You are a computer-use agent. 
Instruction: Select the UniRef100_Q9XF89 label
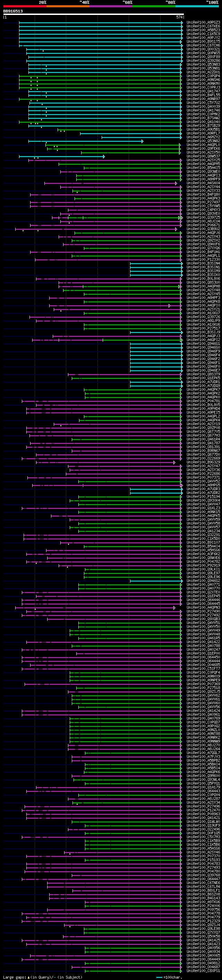pos(203,57)
